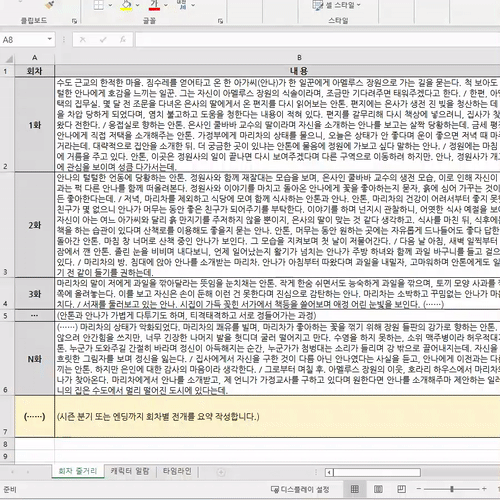The height and width of the screenshot is (500, 500).
Task: Select the Format Painter brush icon
Action: click(49, 4)
